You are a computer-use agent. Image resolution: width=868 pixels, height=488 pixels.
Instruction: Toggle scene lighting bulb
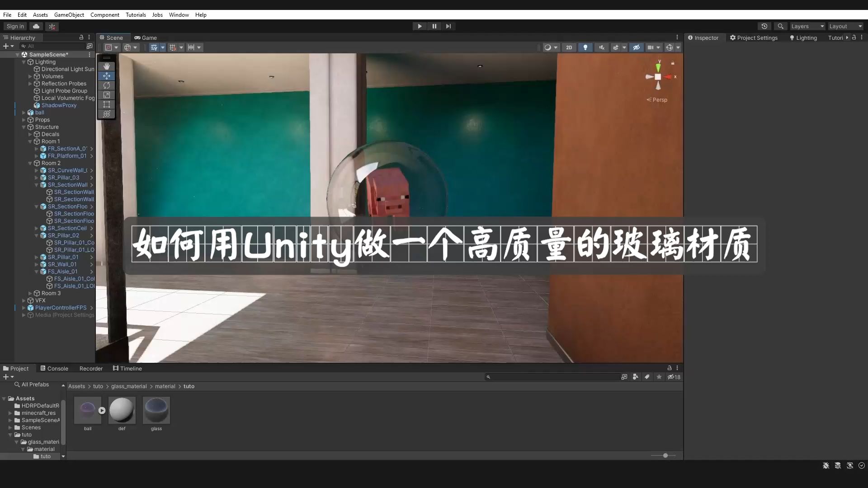[x=585, y=47]
